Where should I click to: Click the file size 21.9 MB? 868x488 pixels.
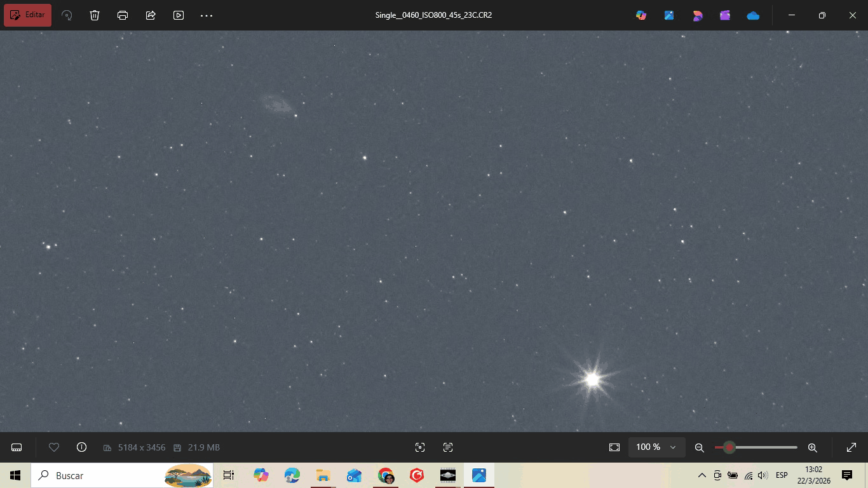204,447
